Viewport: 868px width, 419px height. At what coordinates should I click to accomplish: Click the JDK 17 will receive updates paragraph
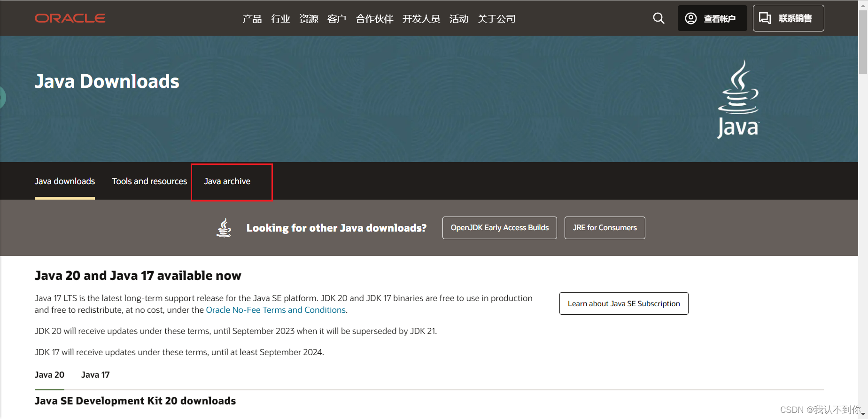[179, 352]
